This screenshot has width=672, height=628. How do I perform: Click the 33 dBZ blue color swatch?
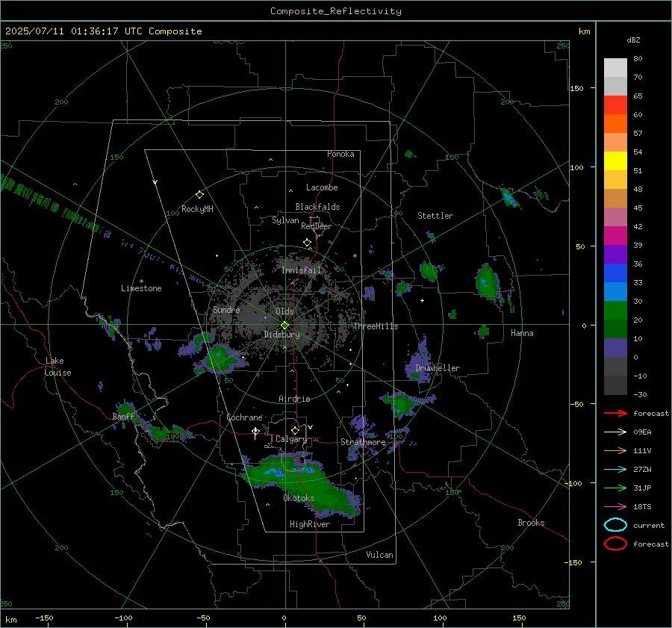615,273
